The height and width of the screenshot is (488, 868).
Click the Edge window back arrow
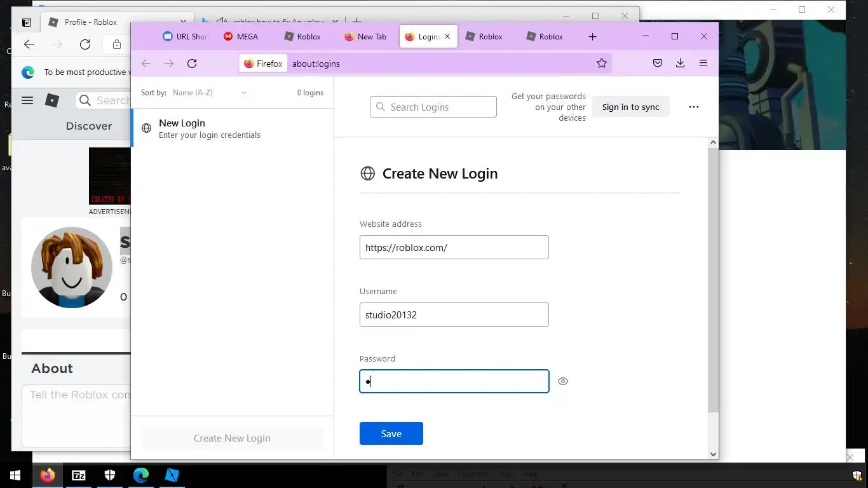click(29, 44)
